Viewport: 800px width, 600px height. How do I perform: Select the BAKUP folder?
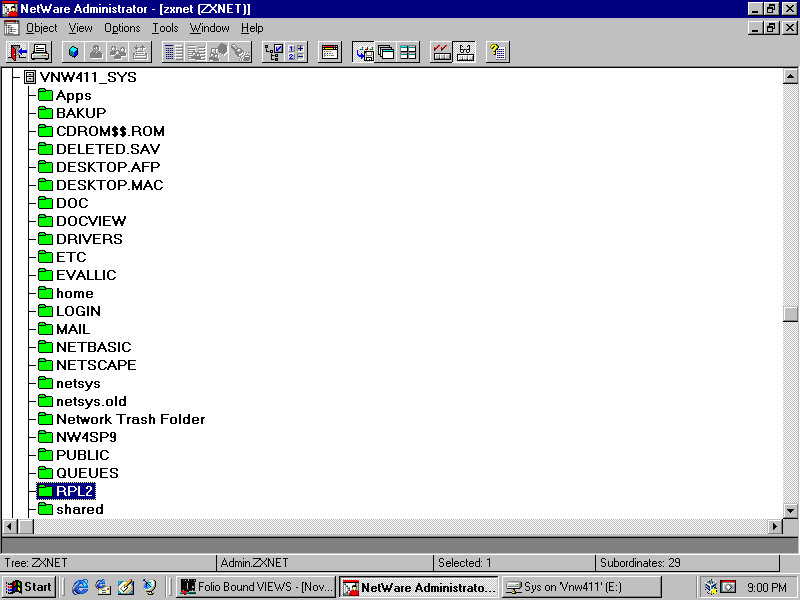[x=72, y=113]
